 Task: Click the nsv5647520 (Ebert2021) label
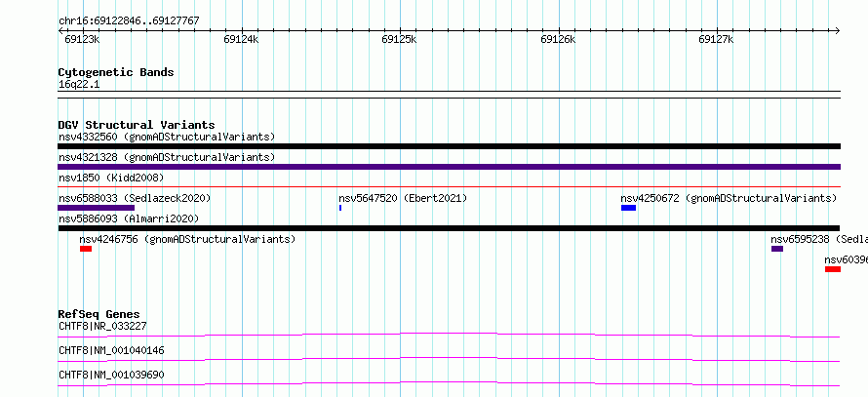tap(403, 198)
